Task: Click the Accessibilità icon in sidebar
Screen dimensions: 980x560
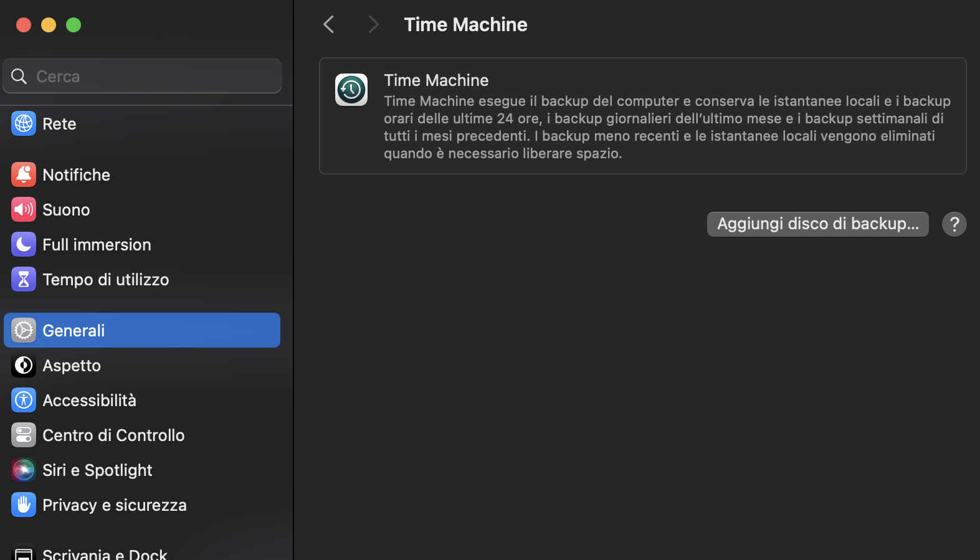Action: pyautogui.click(x=24, y=400)
